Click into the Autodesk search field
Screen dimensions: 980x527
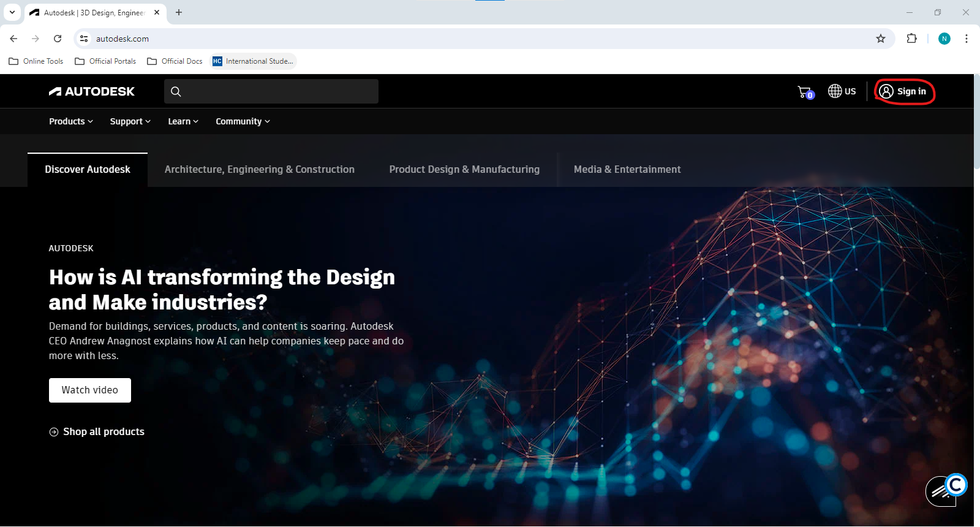271,91
